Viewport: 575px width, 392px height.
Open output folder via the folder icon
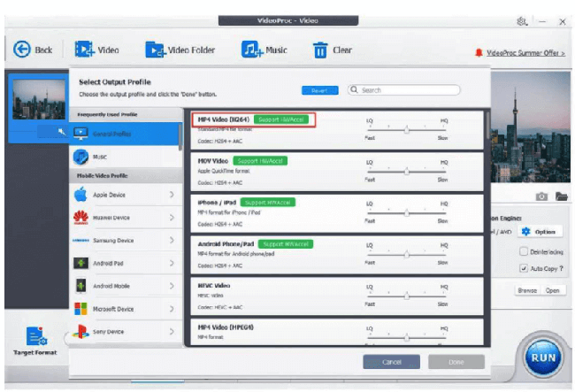(561, 196)
